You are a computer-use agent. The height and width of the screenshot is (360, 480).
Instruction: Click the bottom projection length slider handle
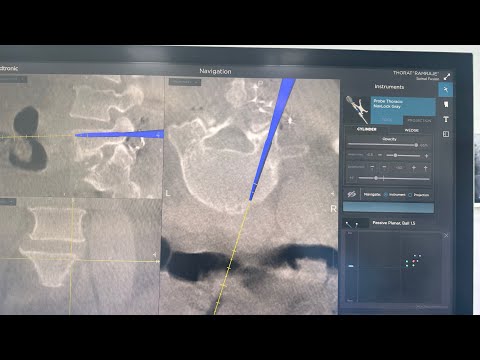[x=376, y=178]
